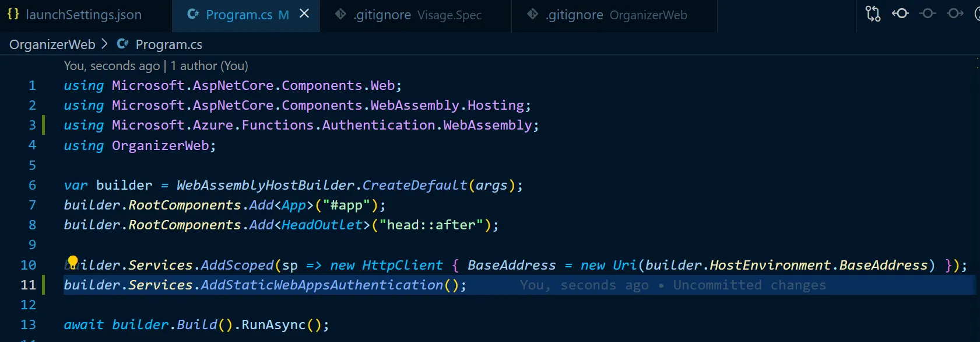
Task: Click the OrganizerWeb breadcrumb folder
Action: pos(52,44)
